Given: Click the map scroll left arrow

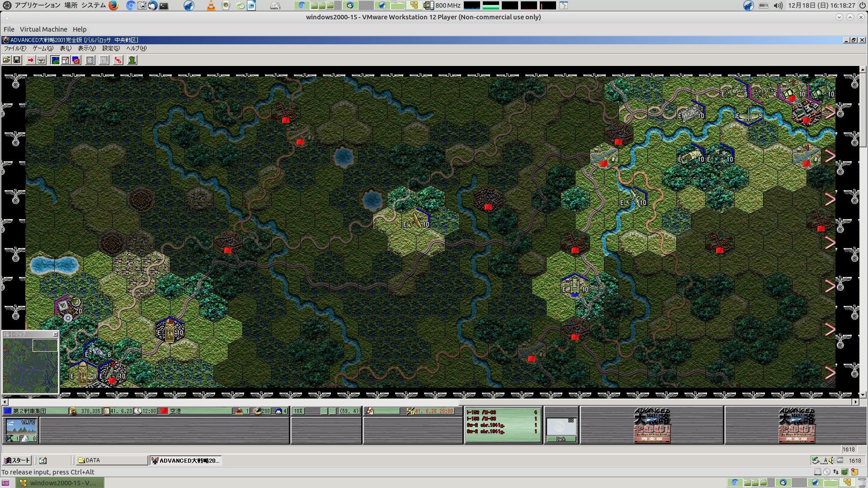Looking at the screenshot, I should point(5,402).
